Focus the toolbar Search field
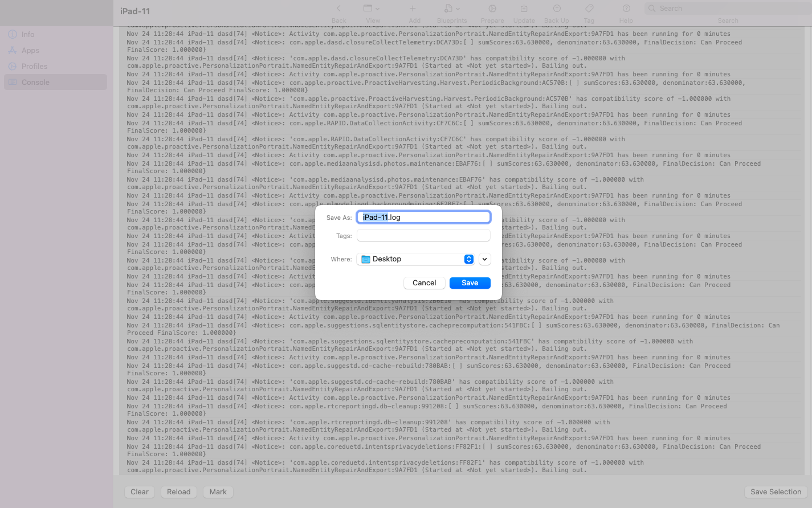This screenshot has width=812, height=508. tap(728, 9)
